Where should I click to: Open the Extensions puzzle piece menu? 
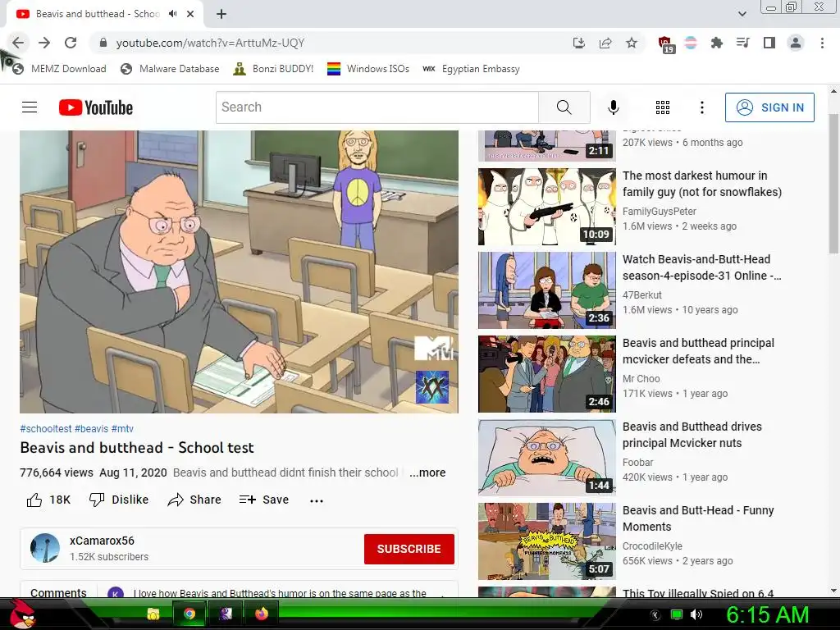(717, 43)
